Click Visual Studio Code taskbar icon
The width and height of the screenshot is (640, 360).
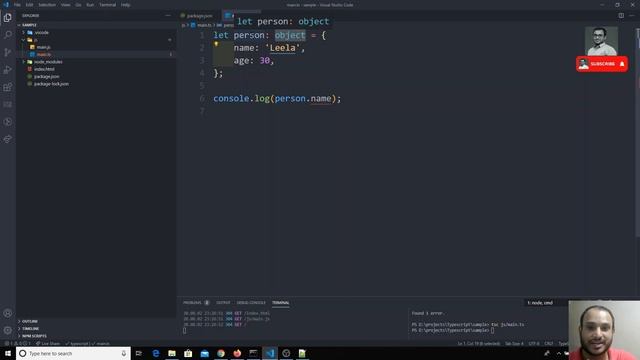(270, 353)
